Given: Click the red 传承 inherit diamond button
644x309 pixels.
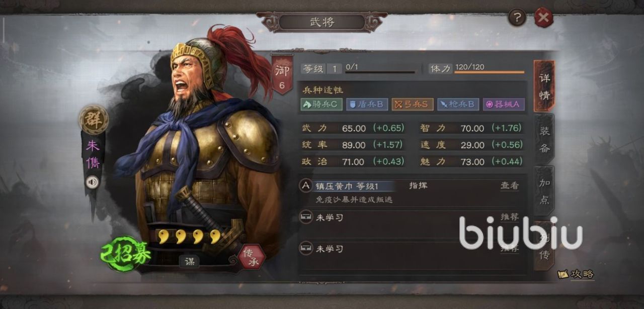Looking at the screenshot, I should pos(251,256).
